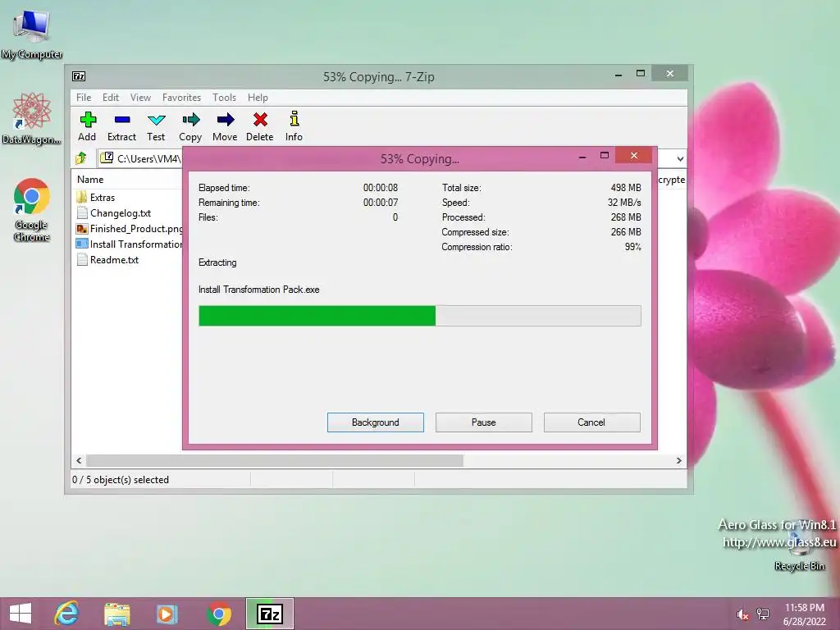Open the Help menu
The height and width of the screenshot is (630, 840).
tap(258, 98)
